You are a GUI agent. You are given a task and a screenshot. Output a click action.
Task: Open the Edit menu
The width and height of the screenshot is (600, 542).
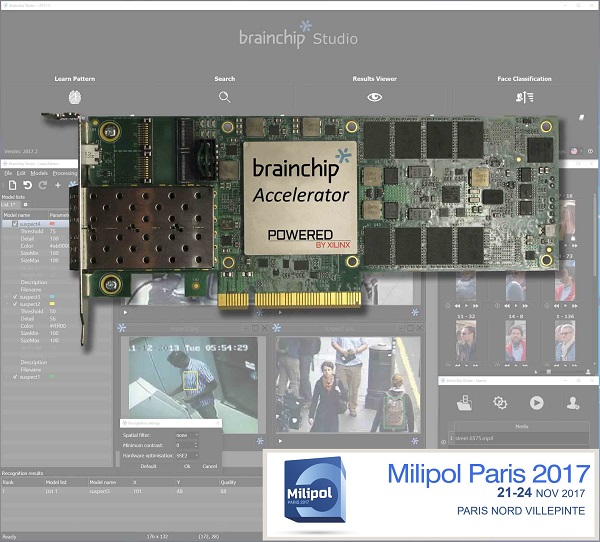tap(21, 173)
